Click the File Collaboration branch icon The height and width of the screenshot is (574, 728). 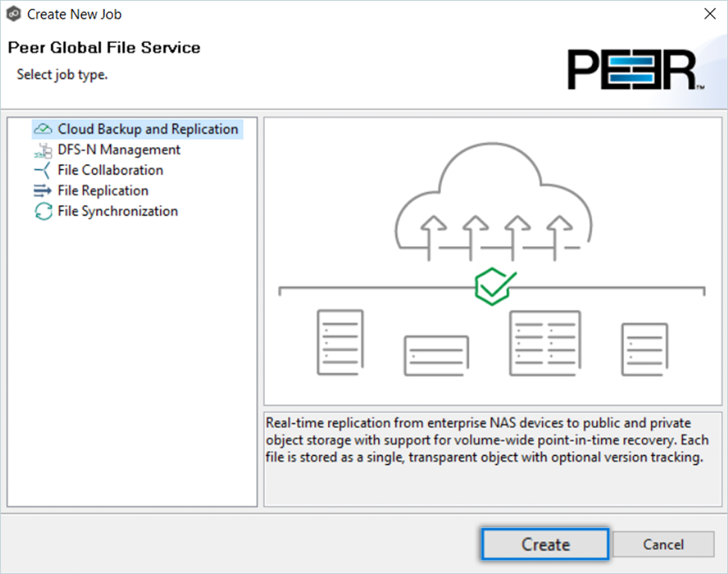(43, 171)
